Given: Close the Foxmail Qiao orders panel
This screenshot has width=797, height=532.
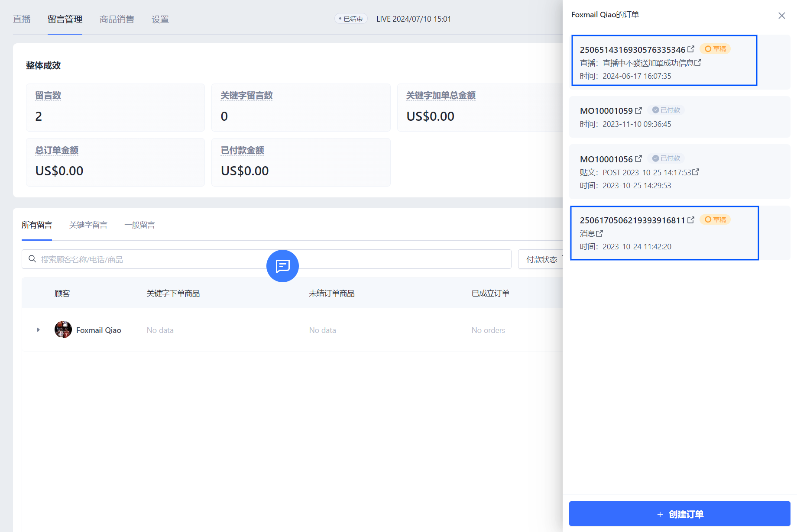Looking at the screenshot, I should click(x=781, y=16).
